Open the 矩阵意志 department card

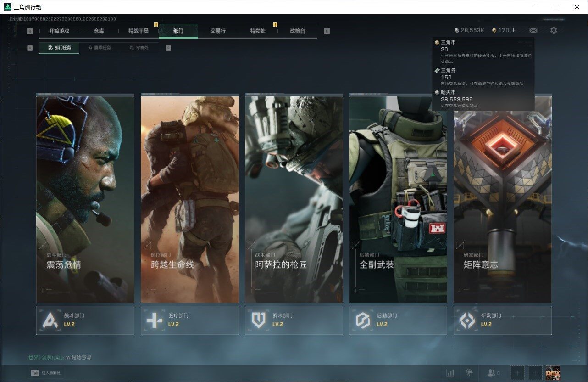point(503,199)
